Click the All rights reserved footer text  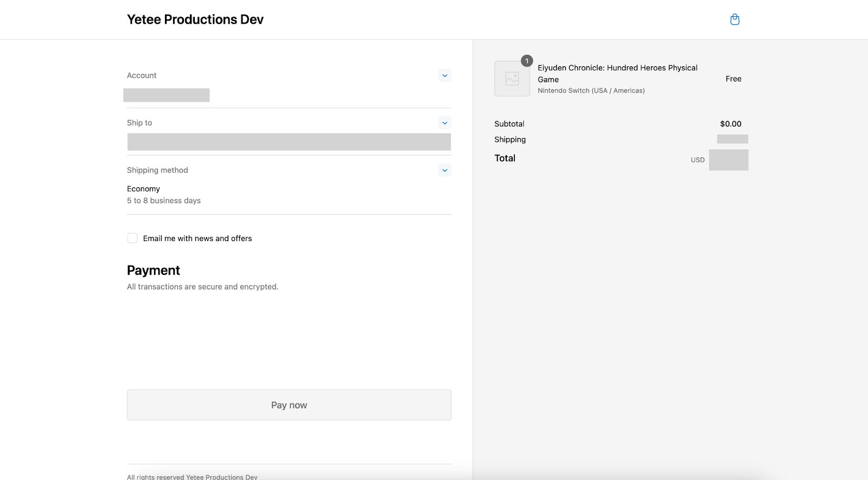click(x=192, y=477)
